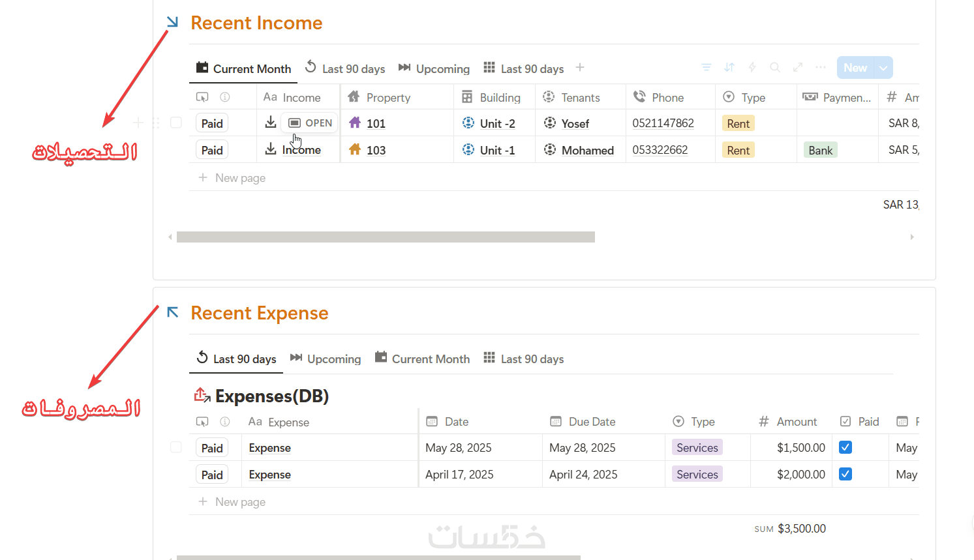Click the Recent Income horizontal scrollbar
Screen dimensions: 974x560
click(x=386, y=237)
